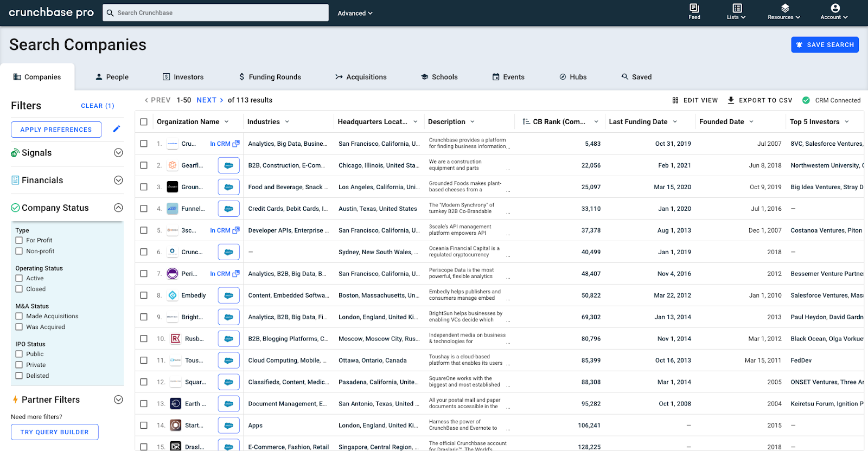Click the Salesforce cloud icon for Groun row
868x451 pixels.
(x=229, y=187)
